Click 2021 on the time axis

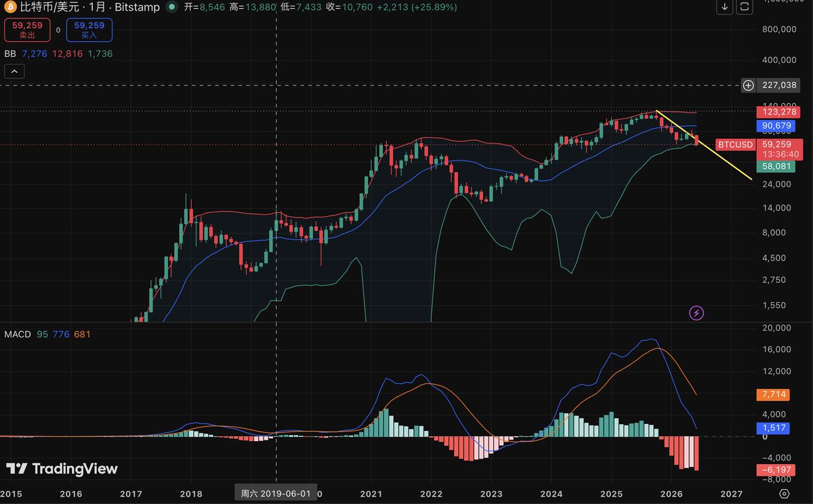click(x=371, y=494)
